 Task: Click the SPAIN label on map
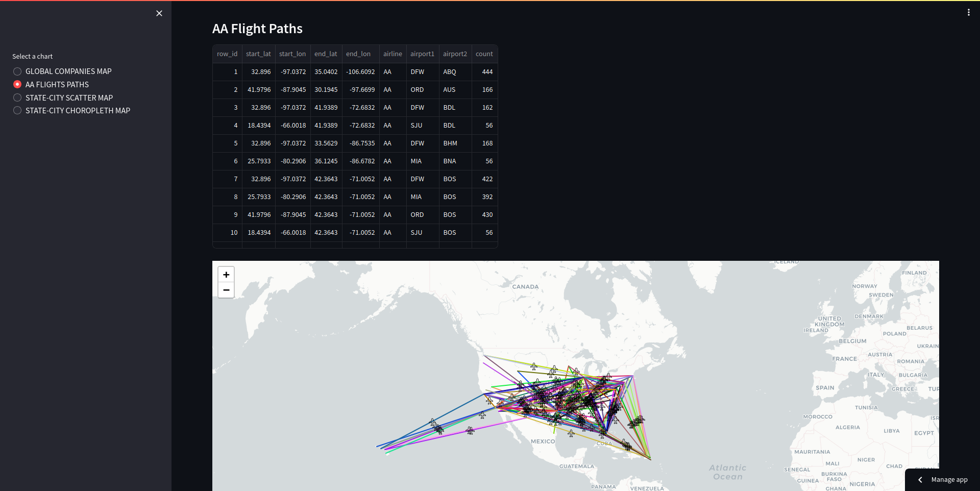pyautogui.click(x=825, y=388)
